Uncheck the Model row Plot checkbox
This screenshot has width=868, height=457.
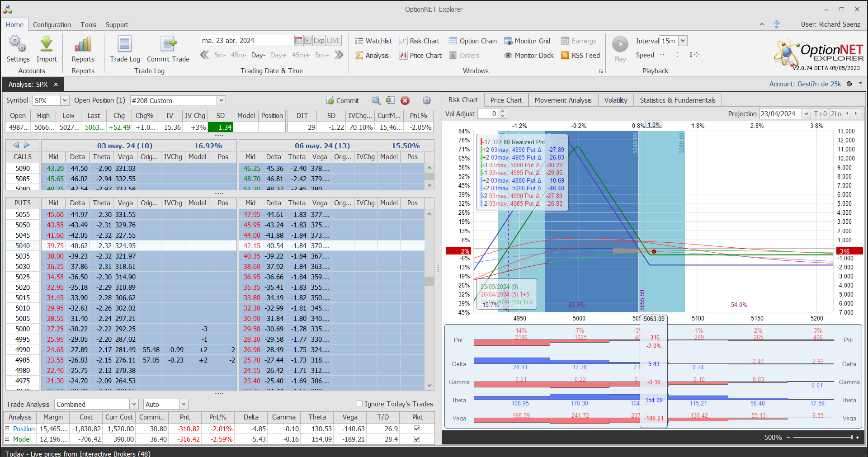pos(417,439)
